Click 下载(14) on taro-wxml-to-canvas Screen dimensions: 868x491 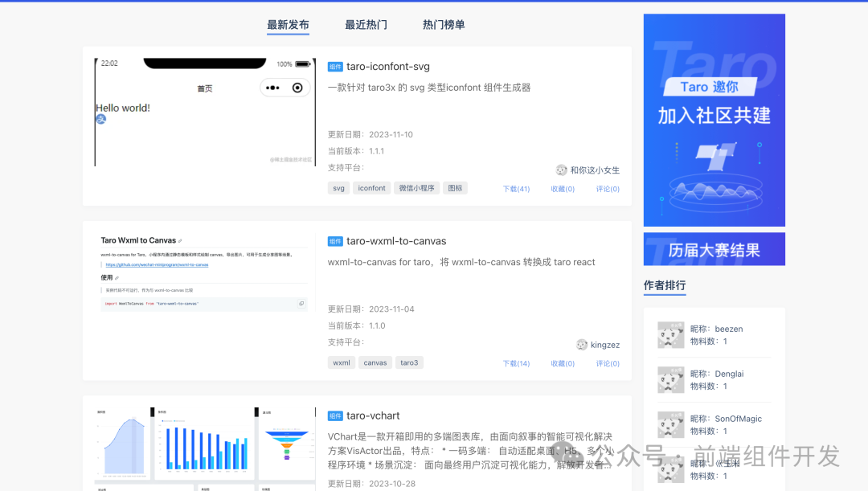point(516,364)
